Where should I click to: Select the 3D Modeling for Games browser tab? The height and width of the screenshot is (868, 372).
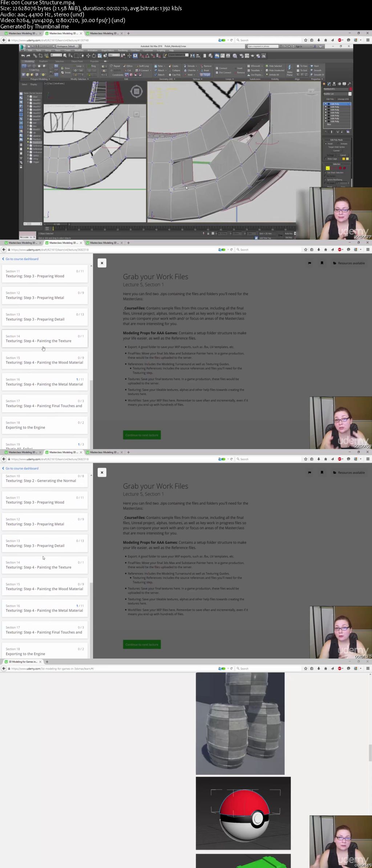pos(23,662)
